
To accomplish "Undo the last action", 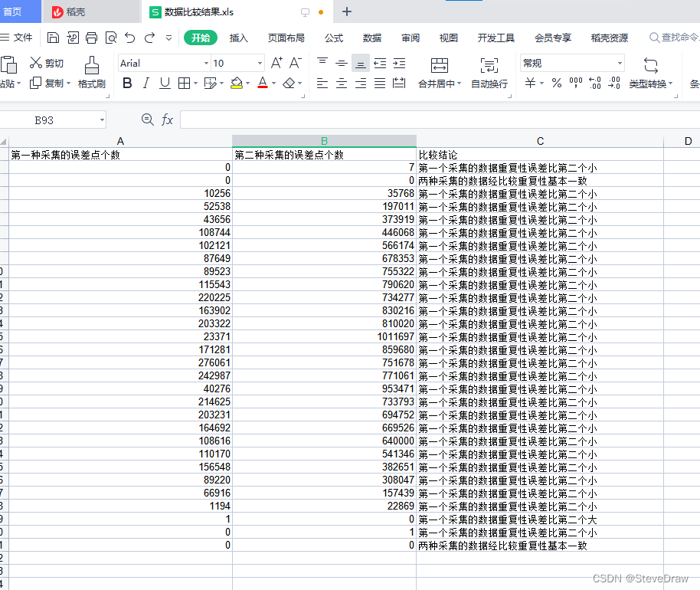I will 130,38.
